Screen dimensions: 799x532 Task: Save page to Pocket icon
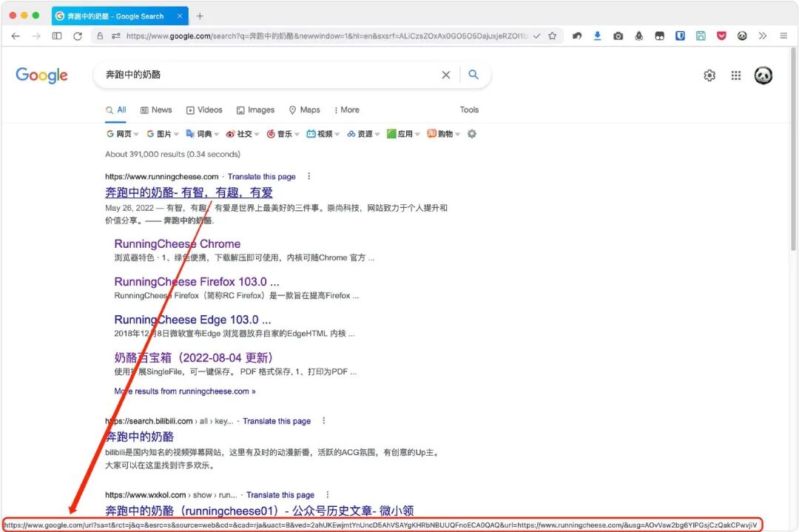(x=721, y=36)
